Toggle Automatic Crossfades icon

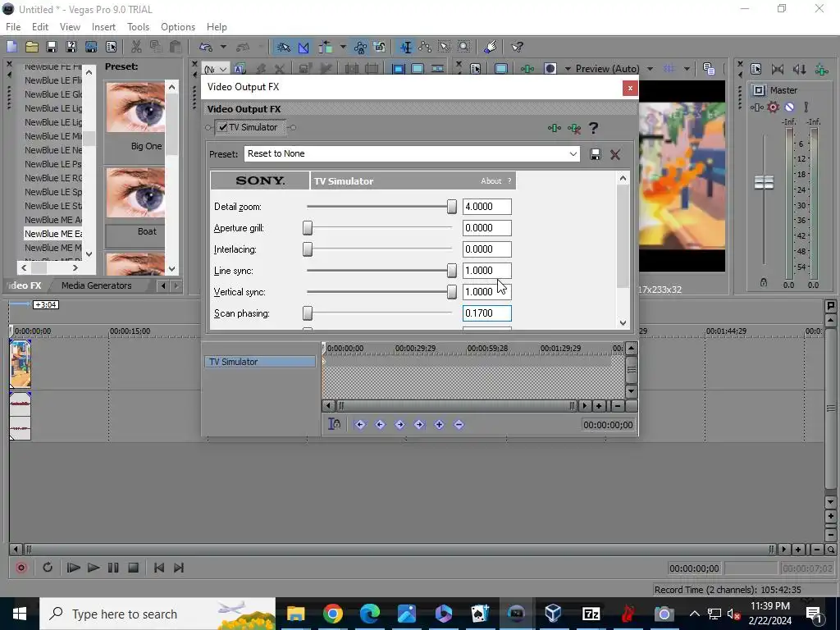(x=304, y=47)
